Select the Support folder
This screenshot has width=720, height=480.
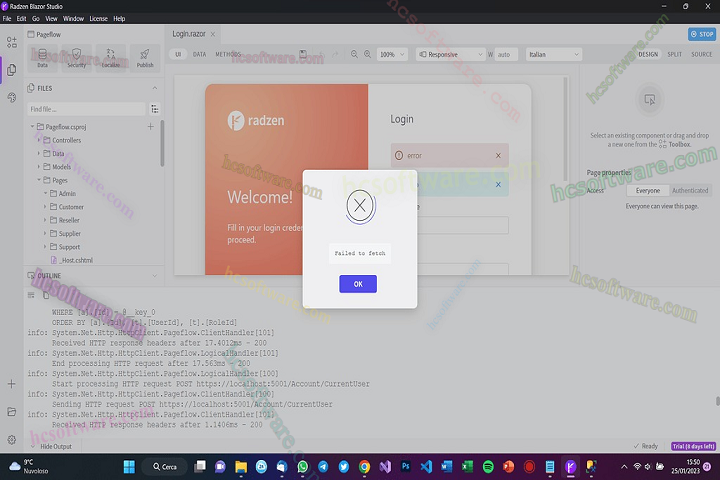point(69,247)
